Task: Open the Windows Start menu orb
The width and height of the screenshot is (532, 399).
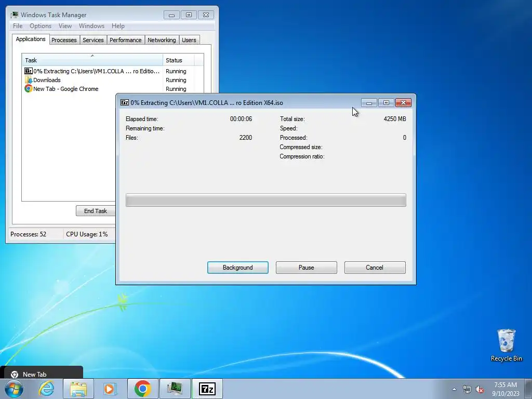Action: (14, 389)
